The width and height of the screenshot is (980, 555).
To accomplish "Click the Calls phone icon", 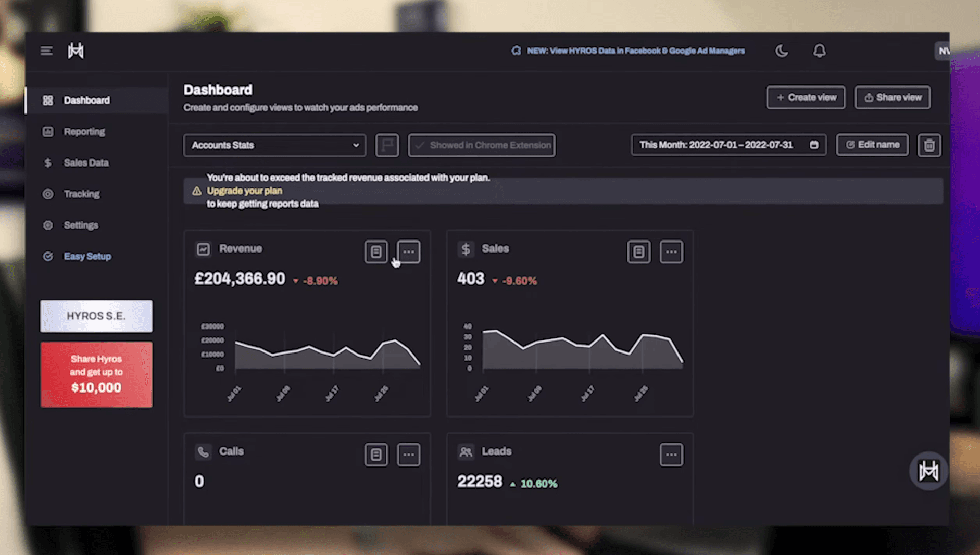I will click(203, 451).
